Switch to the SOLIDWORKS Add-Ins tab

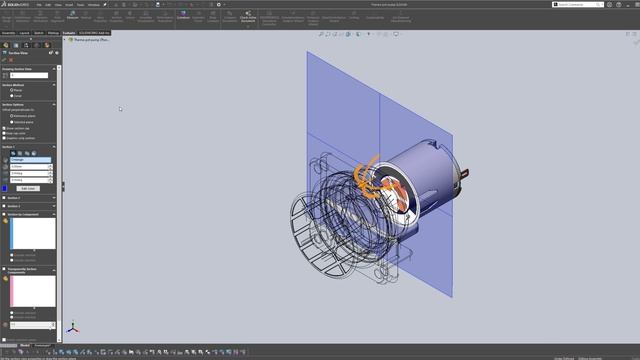[94, 33]
